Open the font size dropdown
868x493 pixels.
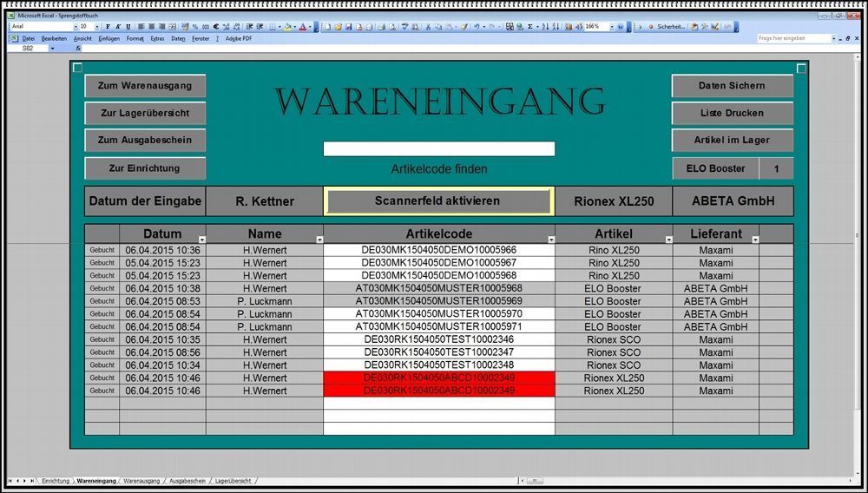(96, 27)
